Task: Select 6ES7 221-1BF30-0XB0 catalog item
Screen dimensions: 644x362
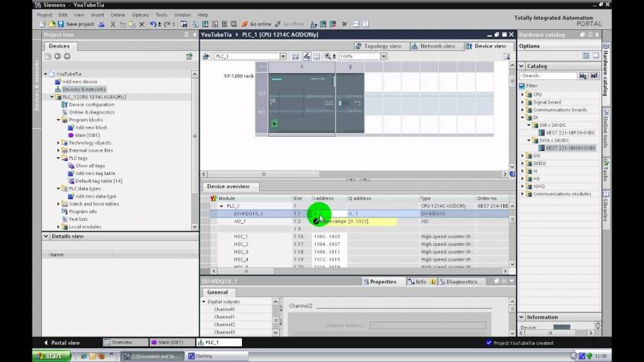Action: coord(570,133)
